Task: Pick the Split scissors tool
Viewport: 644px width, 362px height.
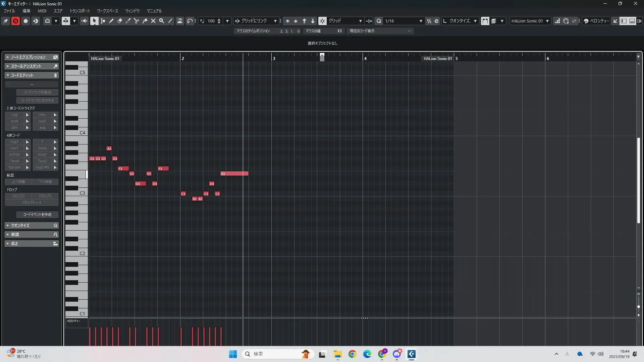Action: (x=136, y=21)
